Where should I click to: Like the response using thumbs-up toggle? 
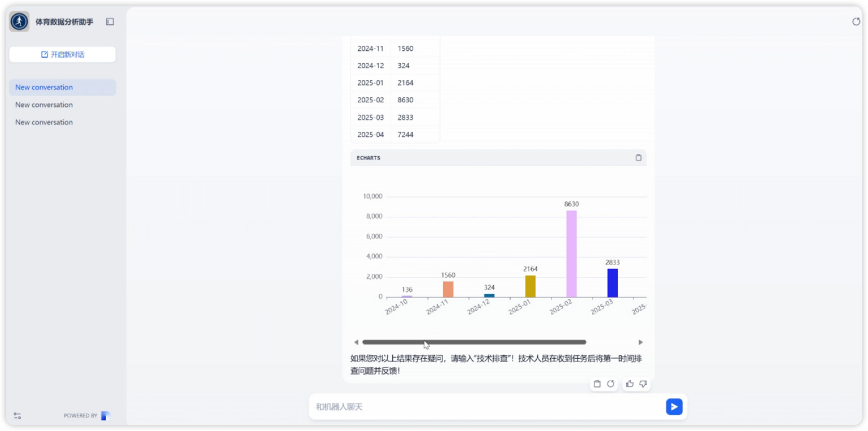point(630,384)
